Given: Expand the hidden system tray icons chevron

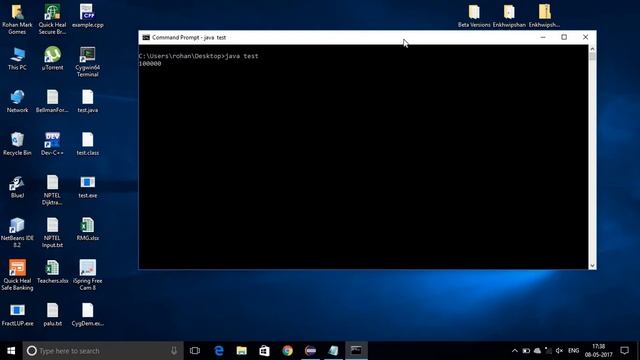Looking at the screenshot, I should point(515,351).
